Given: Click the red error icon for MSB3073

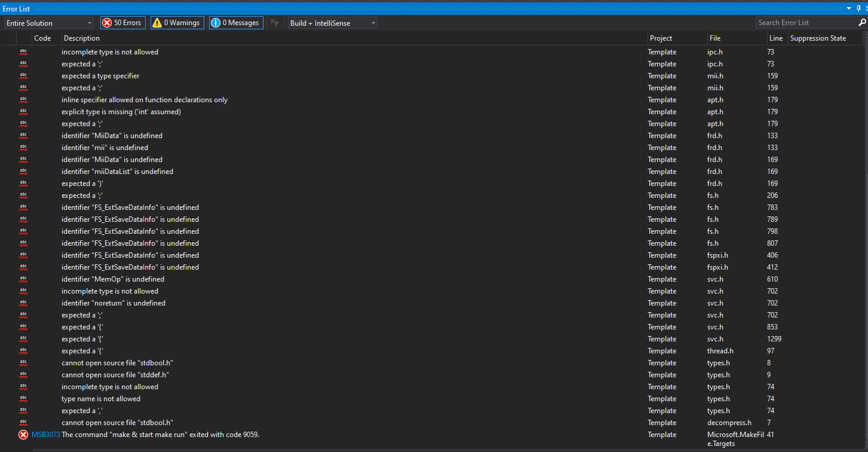Looking at the screenshot, I should pos(23,435).
